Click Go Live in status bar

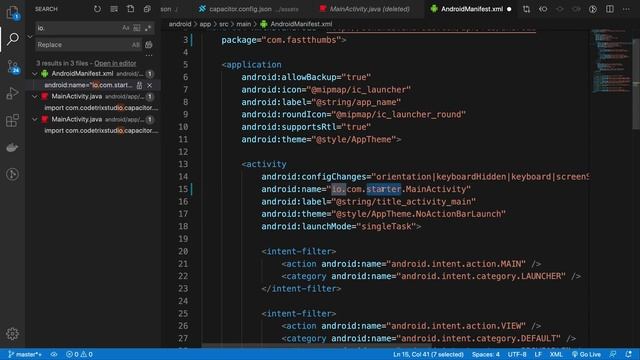586,354
